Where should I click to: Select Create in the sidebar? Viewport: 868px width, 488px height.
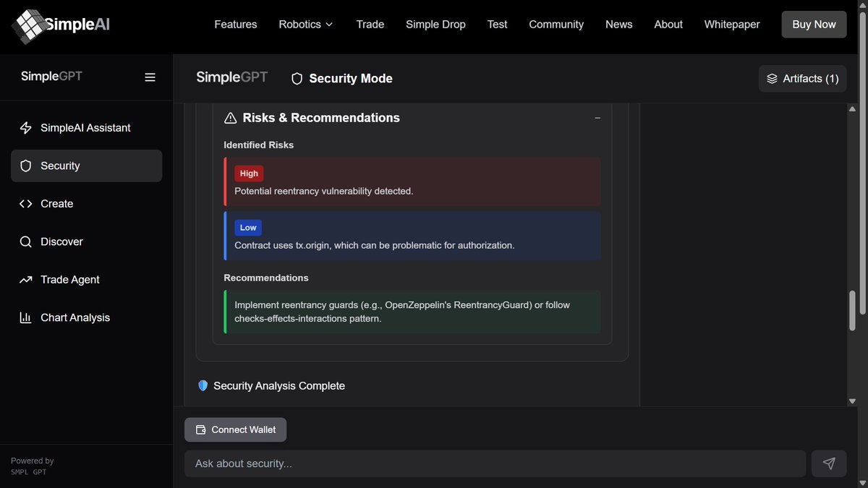click(x=87, y=204)
